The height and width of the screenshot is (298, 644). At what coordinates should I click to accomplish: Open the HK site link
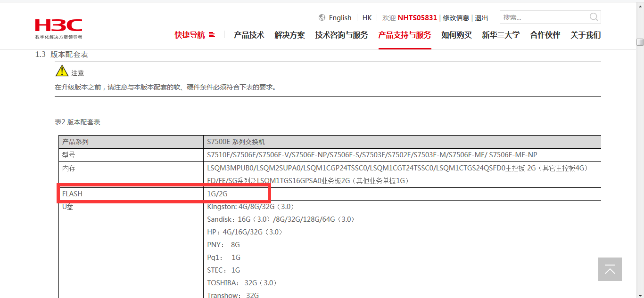tap(367, 17)
